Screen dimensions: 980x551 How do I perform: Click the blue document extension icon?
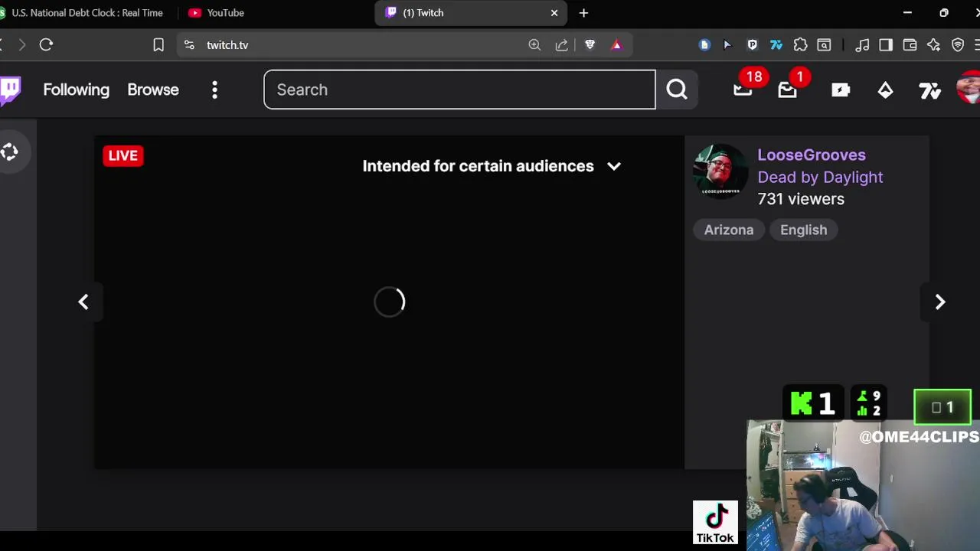704,45
